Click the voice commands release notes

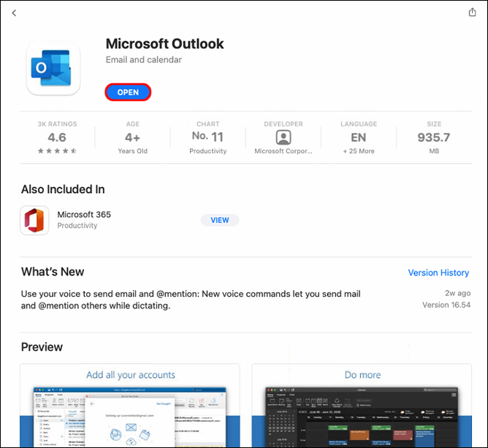pos(191,300)
